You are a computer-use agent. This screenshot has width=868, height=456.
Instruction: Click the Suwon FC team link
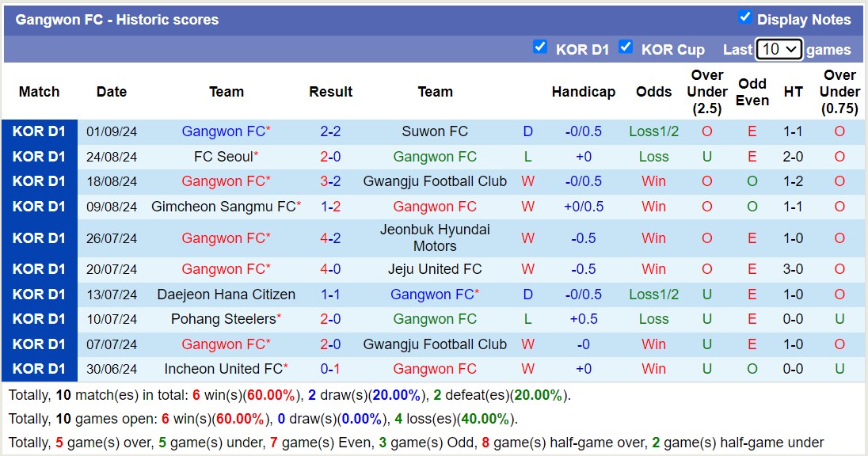[x=435, y=131]
